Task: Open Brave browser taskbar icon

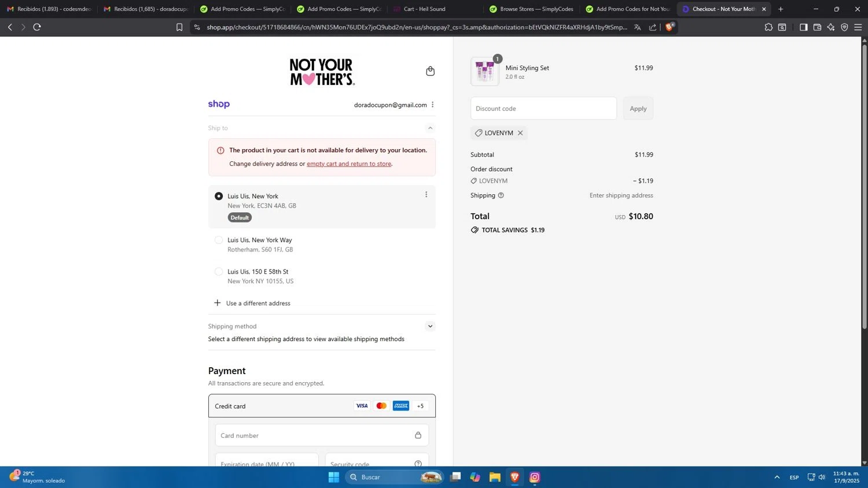Action: pyautogui.click(x=514, y=477)
